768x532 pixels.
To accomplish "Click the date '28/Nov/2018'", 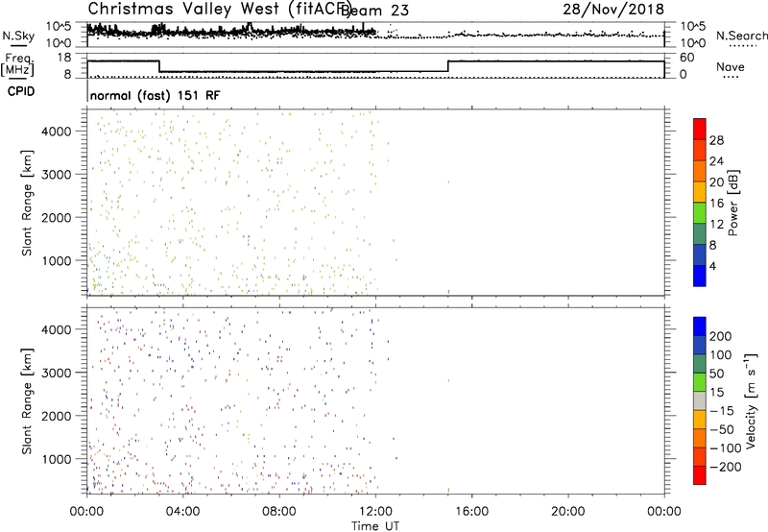I will tap(613, 9).
